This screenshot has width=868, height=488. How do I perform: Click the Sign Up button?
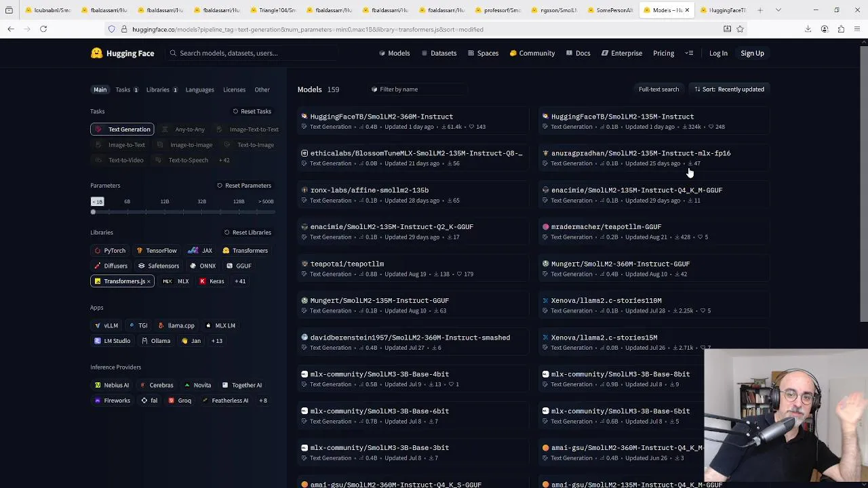point(752,53)
